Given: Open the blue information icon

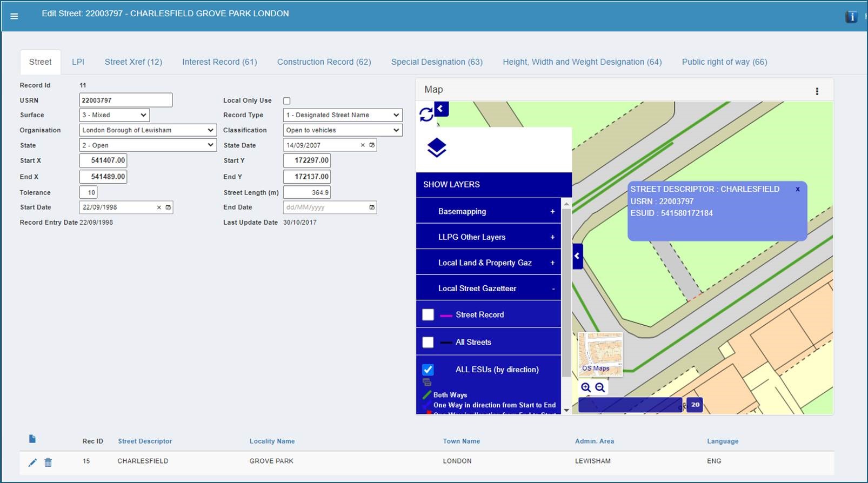Looking at the screenshot, I should (x=851, y=17).
